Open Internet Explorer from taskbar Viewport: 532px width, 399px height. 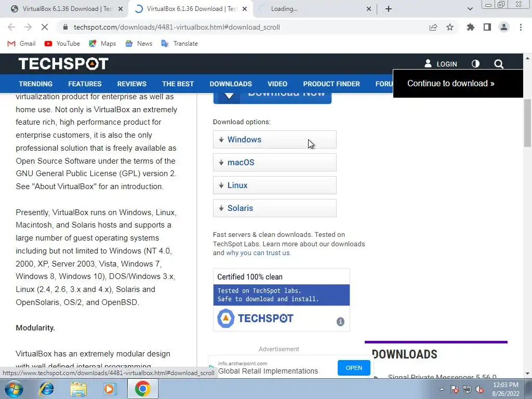pos(46,389)
